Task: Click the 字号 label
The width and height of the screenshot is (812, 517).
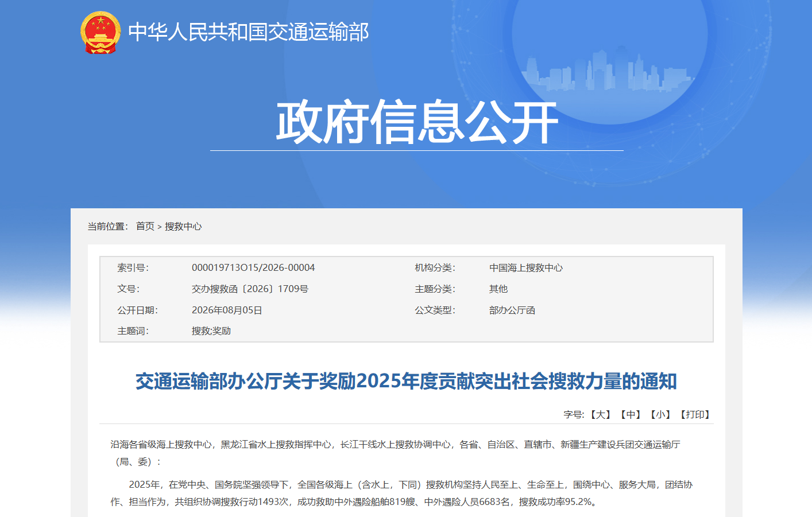Action: coord(574,415)
